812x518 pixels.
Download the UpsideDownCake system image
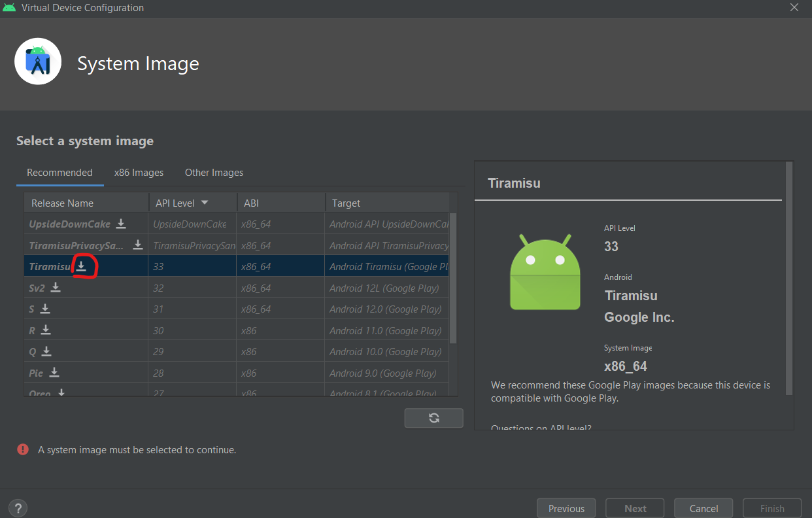click(121, 224)
